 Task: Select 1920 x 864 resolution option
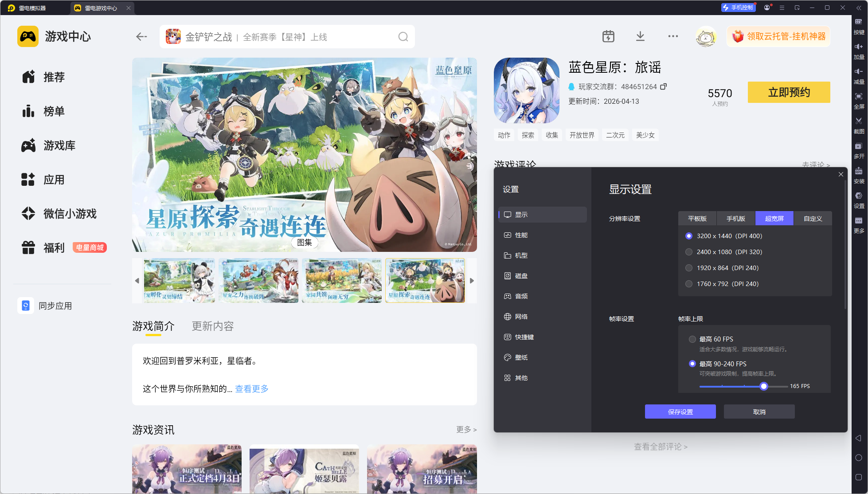[x=689, y=268]
